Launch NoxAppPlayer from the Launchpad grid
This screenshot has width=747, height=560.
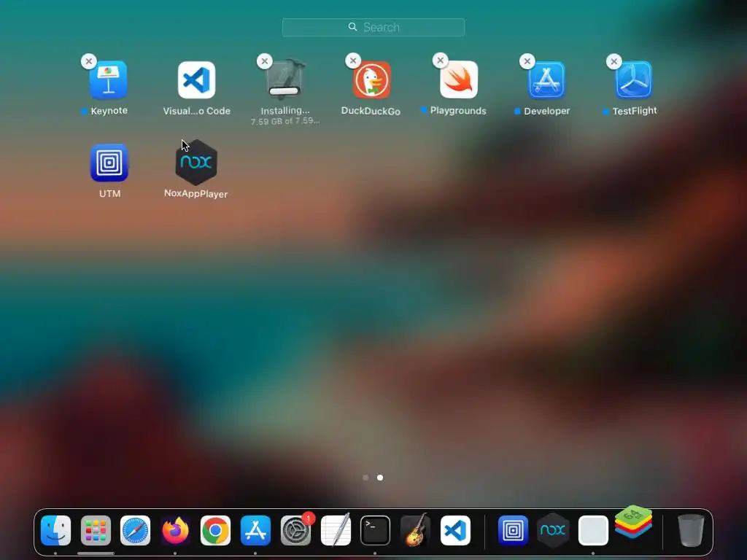(196, 163)
